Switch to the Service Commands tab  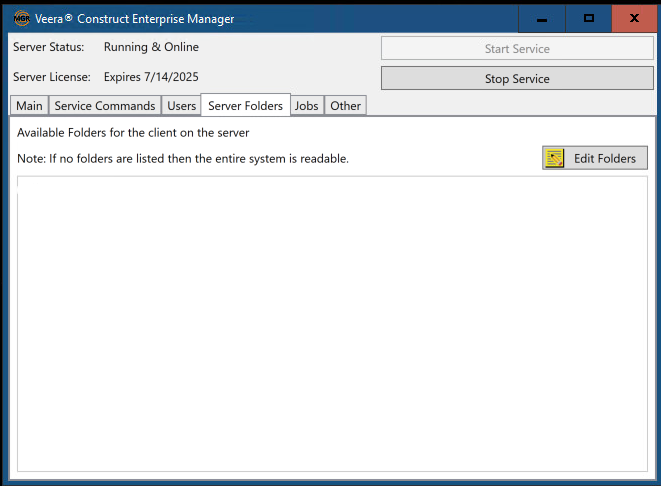point(105,105)
